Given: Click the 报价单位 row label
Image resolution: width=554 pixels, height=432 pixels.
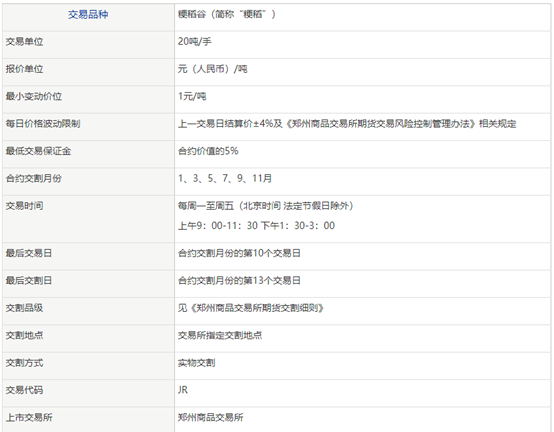Looking at the screenshot, I should [x=24, y=69].
